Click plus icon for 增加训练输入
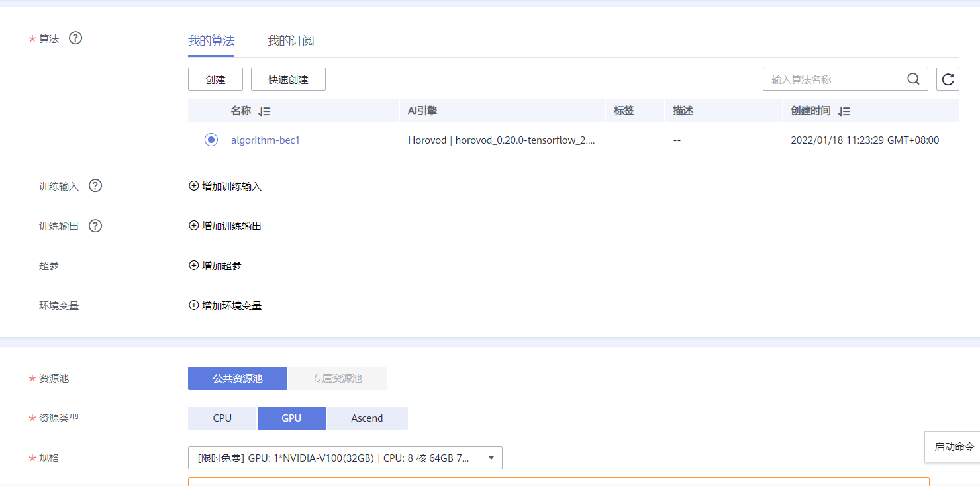Viewport: 980px width, 486px height. 194,186
